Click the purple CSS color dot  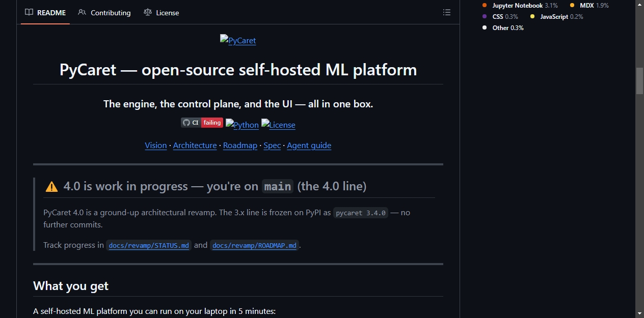485,17
